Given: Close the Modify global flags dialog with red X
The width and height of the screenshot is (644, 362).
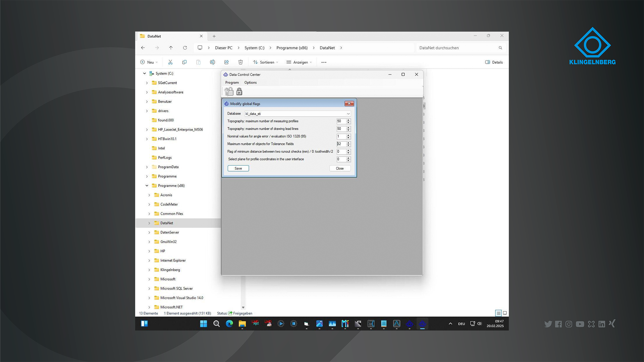Looking at the screenshot, I should (349, 104).
